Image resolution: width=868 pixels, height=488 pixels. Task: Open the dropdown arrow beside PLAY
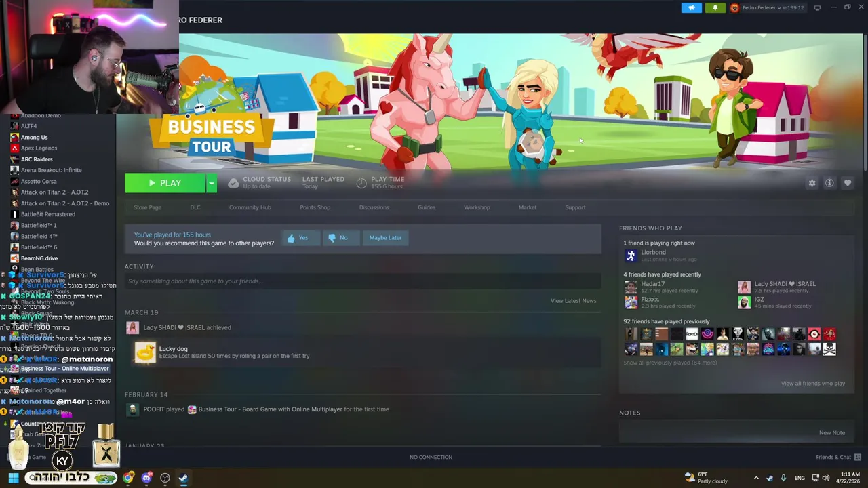[212, 183]
